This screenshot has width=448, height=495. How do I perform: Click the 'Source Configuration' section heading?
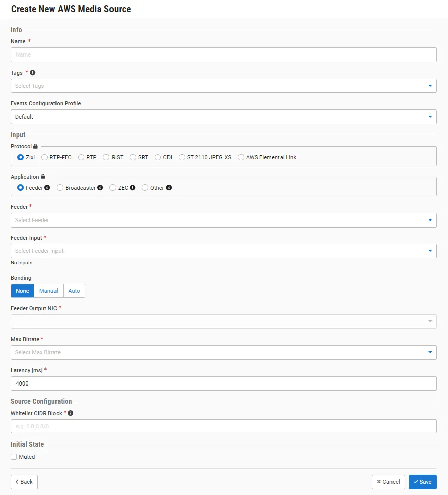pos(41,401)
